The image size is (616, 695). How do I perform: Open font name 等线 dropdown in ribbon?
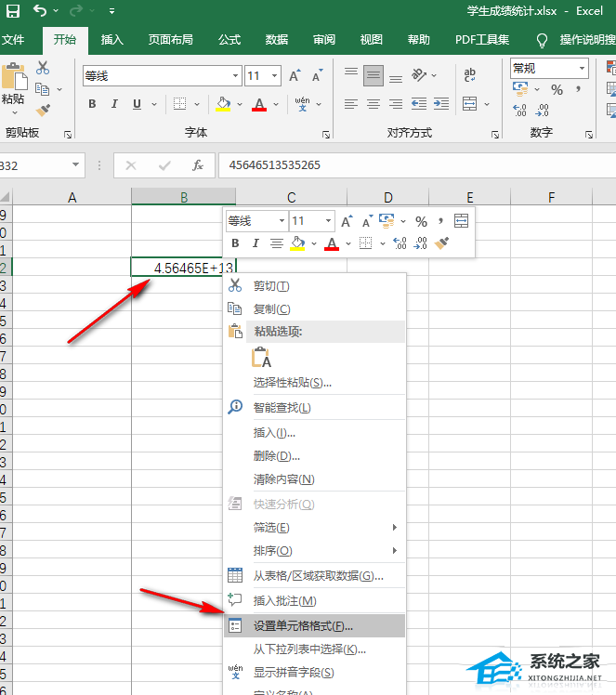[x=235, y=76]
